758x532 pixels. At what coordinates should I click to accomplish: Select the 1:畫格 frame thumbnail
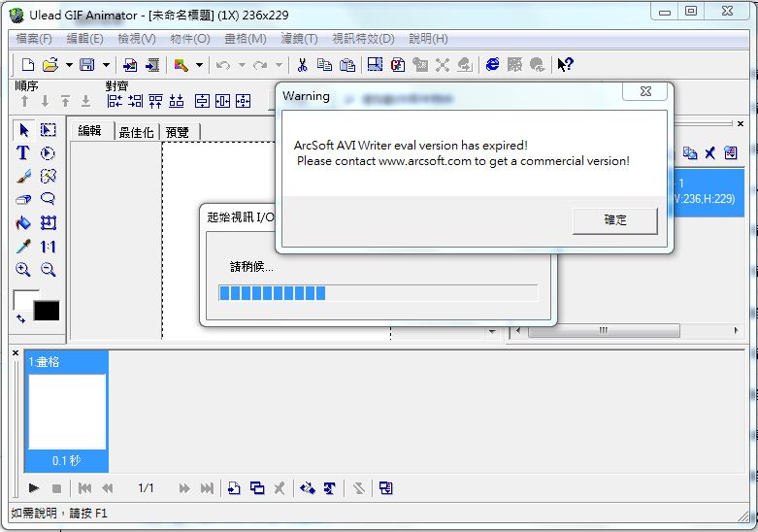[x=67, y=411]
